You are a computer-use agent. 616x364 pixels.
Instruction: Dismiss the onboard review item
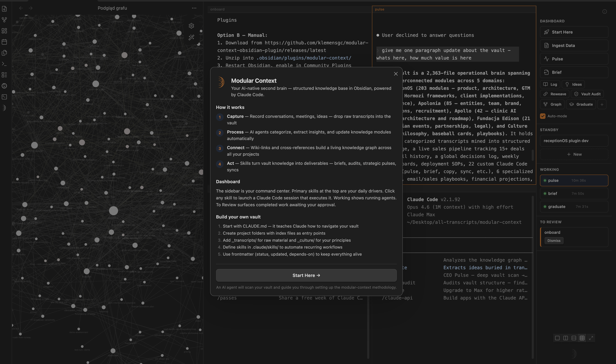[x=554, y=241]
